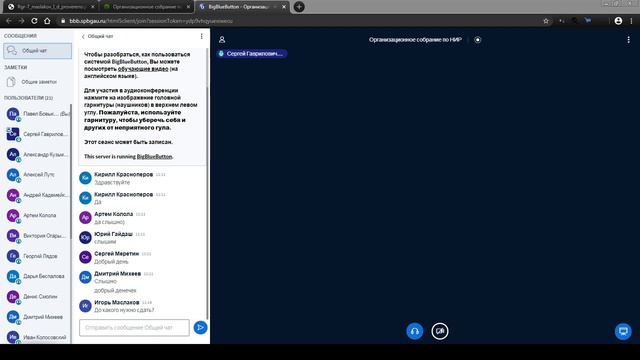The height and width of the screenshot is (360, 640).
Task: Open the browser profile account icon
Action: click(x=618, y=21)
